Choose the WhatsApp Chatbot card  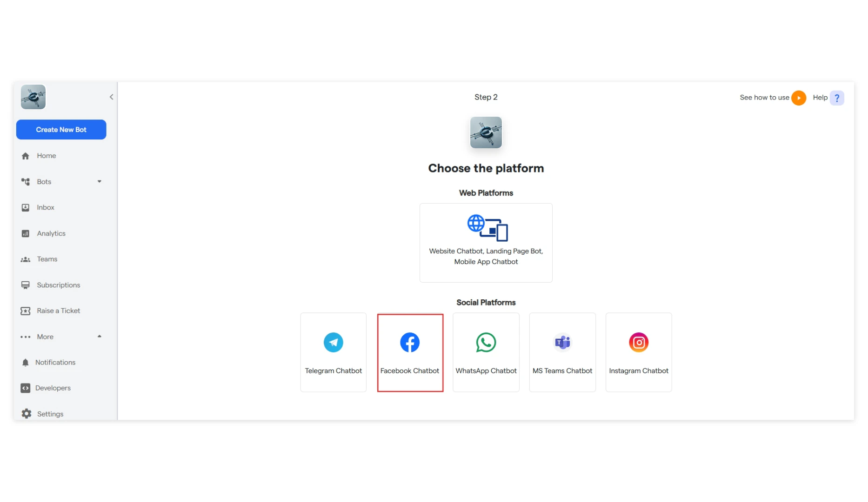(486, 352)
